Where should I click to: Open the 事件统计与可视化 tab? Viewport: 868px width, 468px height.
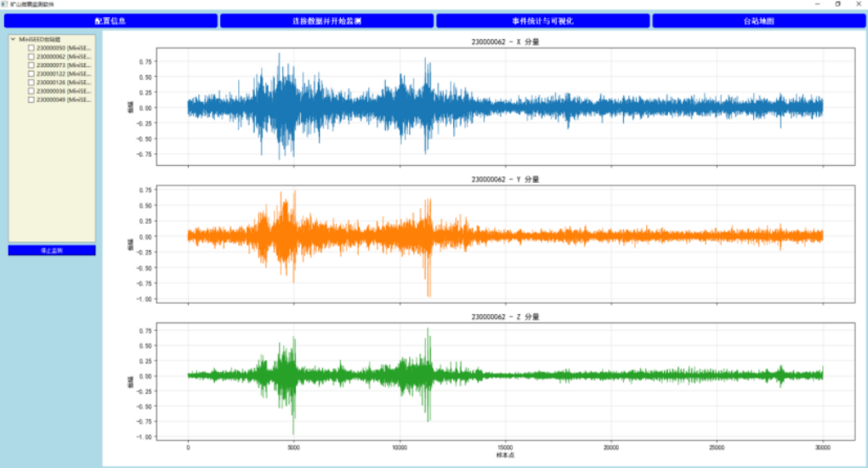(542, 20)
